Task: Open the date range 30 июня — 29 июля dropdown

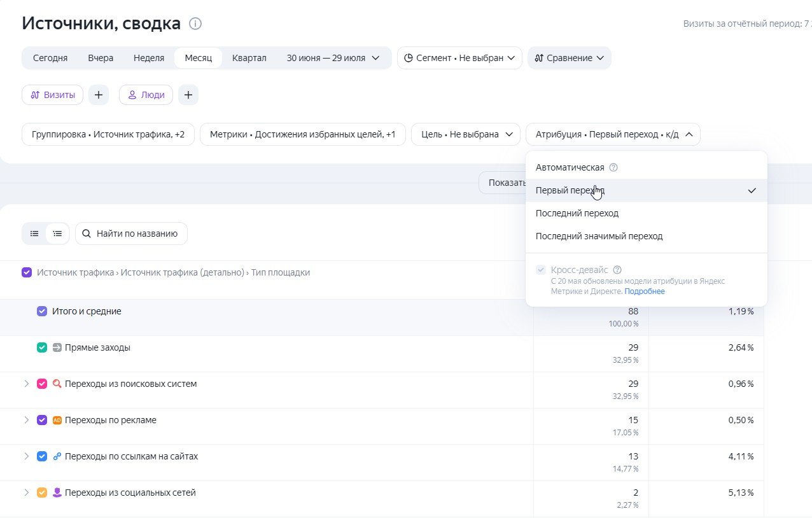Action: tap(333, 58)
